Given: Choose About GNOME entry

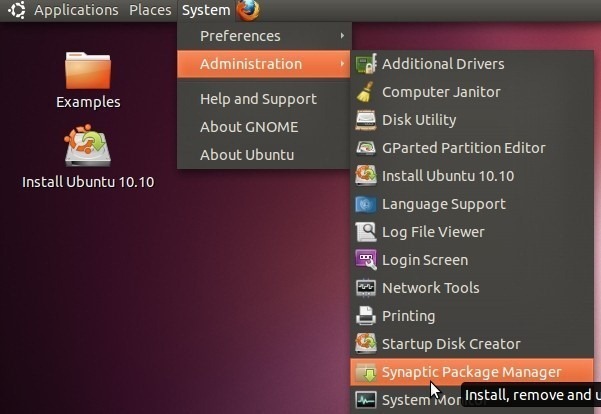Looking at the screenshot, I should click(249, 127).
